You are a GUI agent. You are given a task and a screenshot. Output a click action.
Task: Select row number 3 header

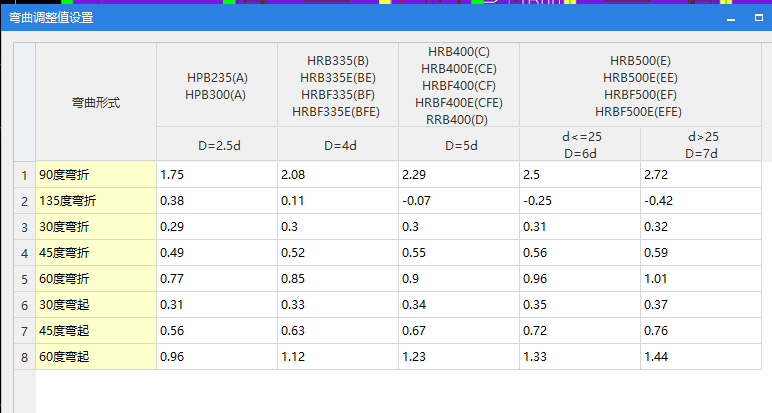click(x=25, y=227)
